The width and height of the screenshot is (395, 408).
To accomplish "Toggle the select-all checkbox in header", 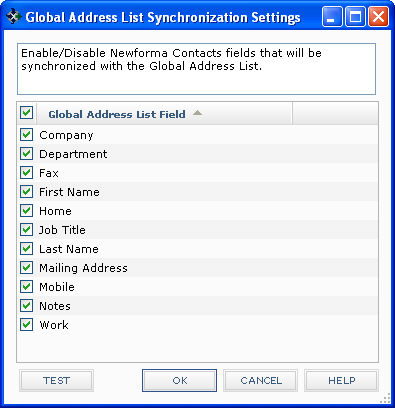I will 26,113.
